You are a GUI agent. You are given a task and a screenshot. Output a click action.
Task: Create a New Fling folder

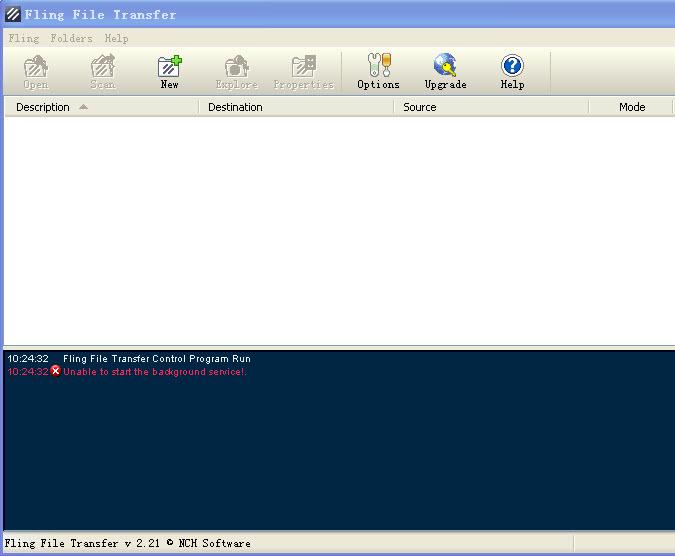click(x=170, y=71)
